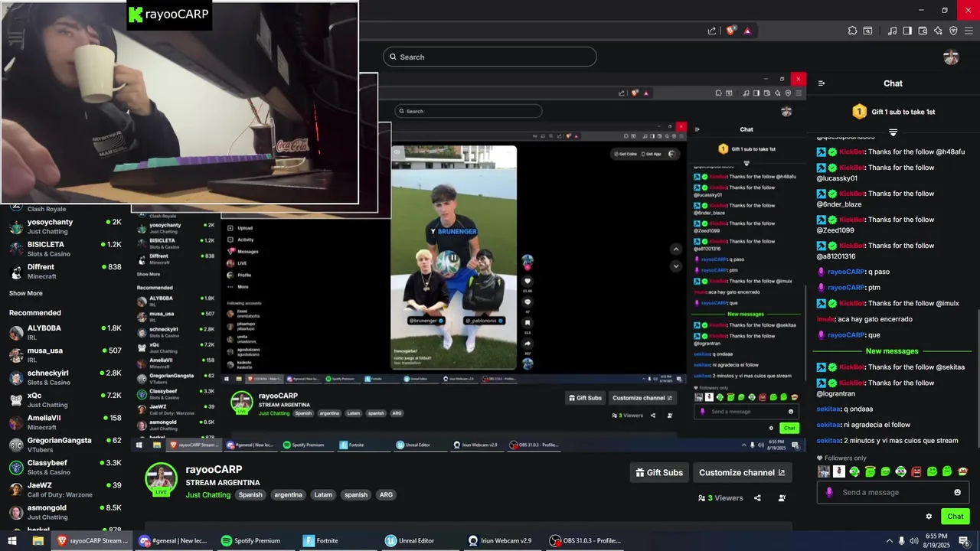Expand Show More in sidebar channel list
This screenshot has height=551, width=980.
[26, 293]
